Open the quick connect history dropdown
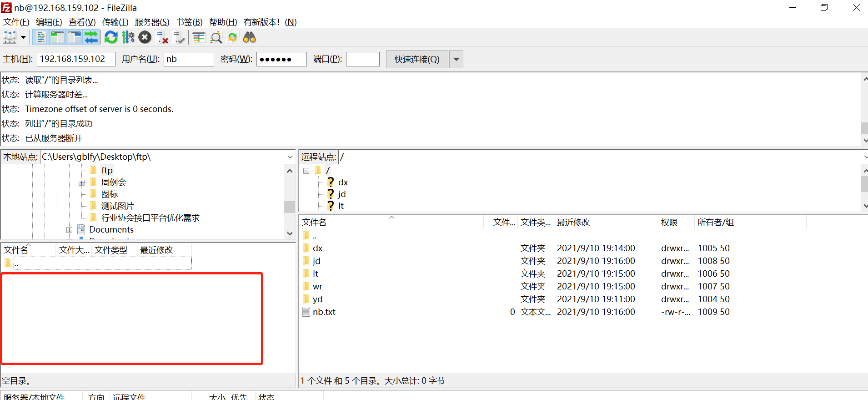The image size is (868, 400). 456,59
